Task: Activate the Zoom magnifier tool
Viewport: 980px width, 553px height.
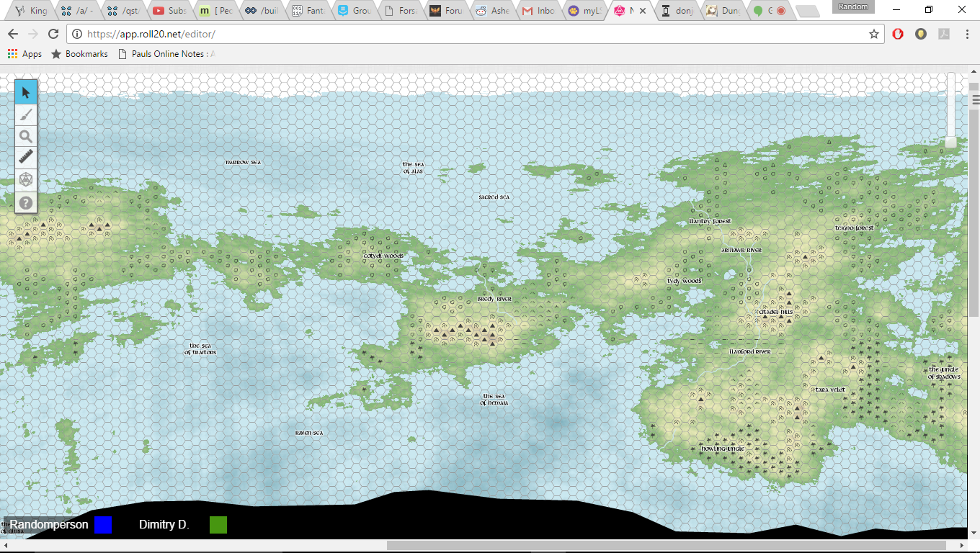Action: (x=26, y=136)
